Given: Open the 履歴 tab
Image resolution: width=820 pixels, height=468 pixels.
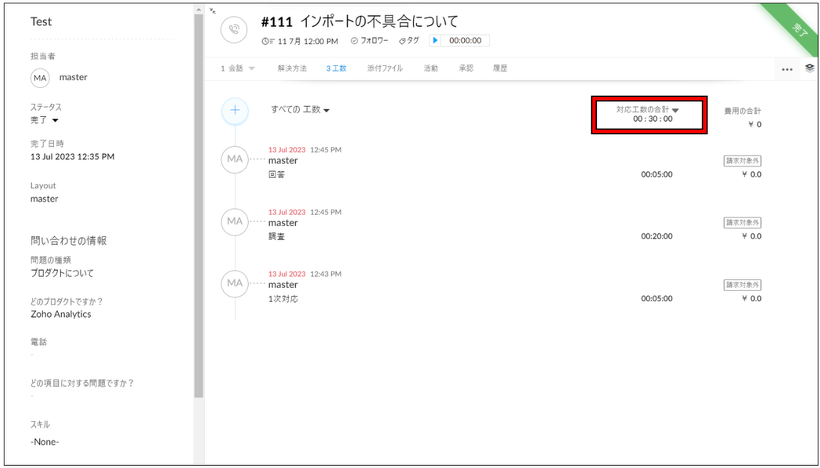Looking at the screenshot, I should 500,69.
